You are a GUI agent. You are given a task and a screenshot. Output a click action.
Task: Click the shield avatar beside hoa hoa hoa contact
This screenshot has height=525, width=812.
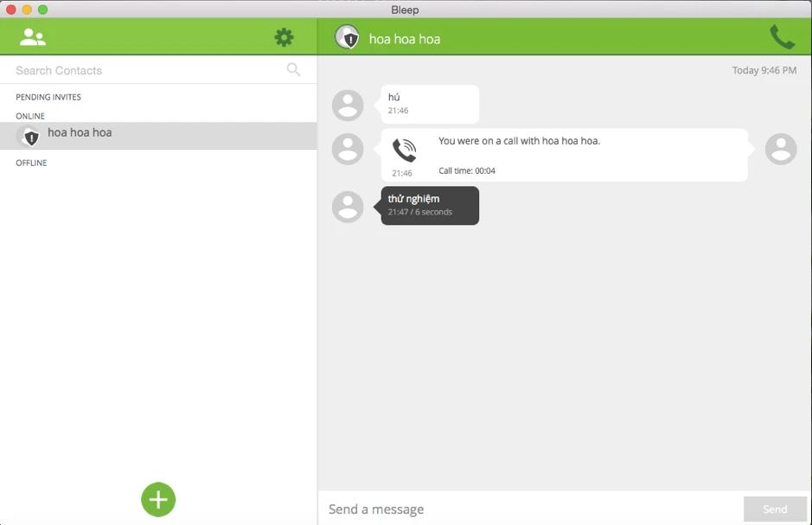pyautogui.click(x=29, y=136)
